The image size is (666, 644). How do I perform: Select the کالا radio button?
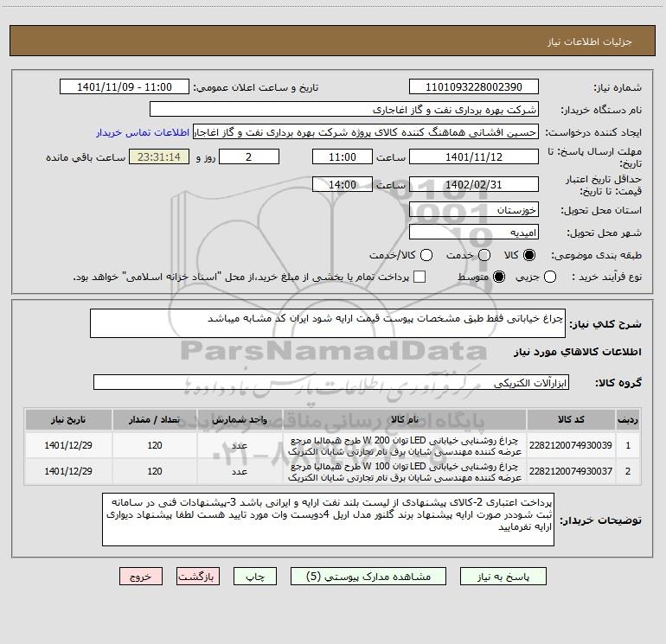[529, 255]
